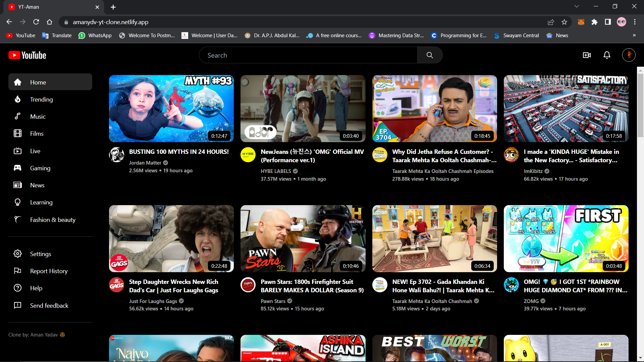Image resolution: width=644 pixels, height=362 pixels.
Task: Open 'Step Daughter Wrecks New Rich Dad's Car' title
Action: pyautogui.click(x=174, y=286)
